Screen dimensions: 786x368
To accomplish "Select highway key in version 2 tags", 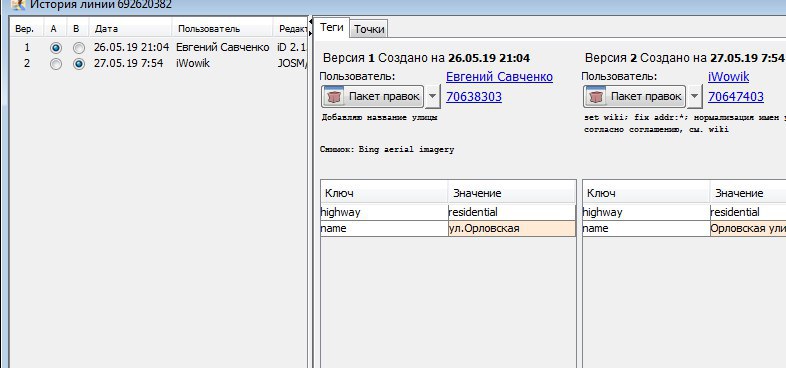I will click(x=646, y=212).
